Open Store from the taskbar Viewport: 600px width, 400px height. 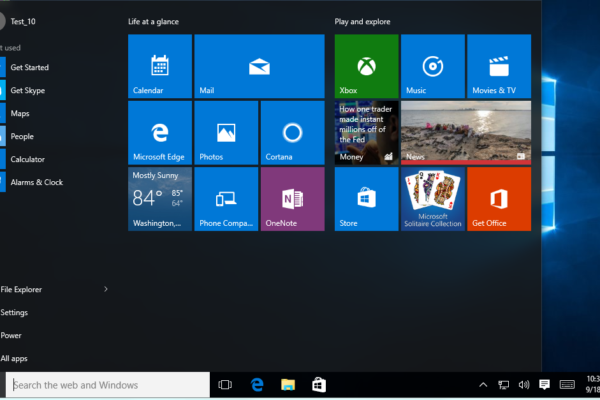(319, 385)
